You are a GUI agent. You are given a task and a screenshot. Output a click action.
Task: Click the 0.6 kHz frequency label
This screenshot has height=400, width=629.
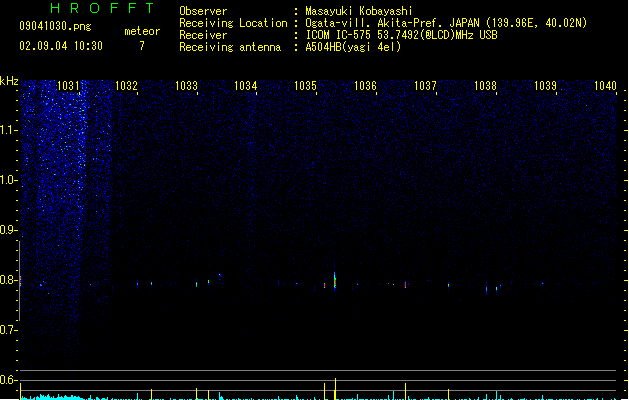coord(8,380)
